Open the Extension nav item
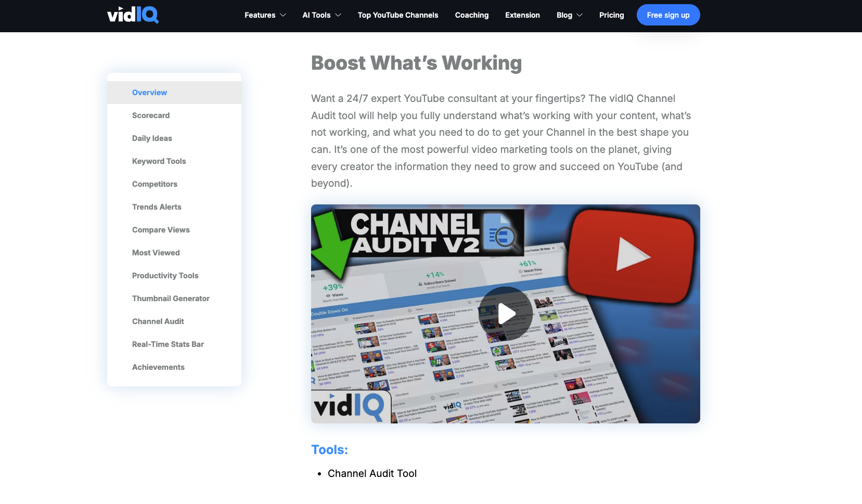The width and height of the screenshot is (862, 504). tap(522, 15)
